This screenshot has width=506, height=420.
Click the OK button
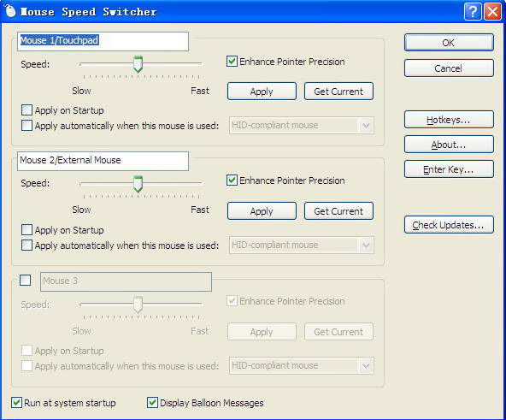(x=449, y=43)
